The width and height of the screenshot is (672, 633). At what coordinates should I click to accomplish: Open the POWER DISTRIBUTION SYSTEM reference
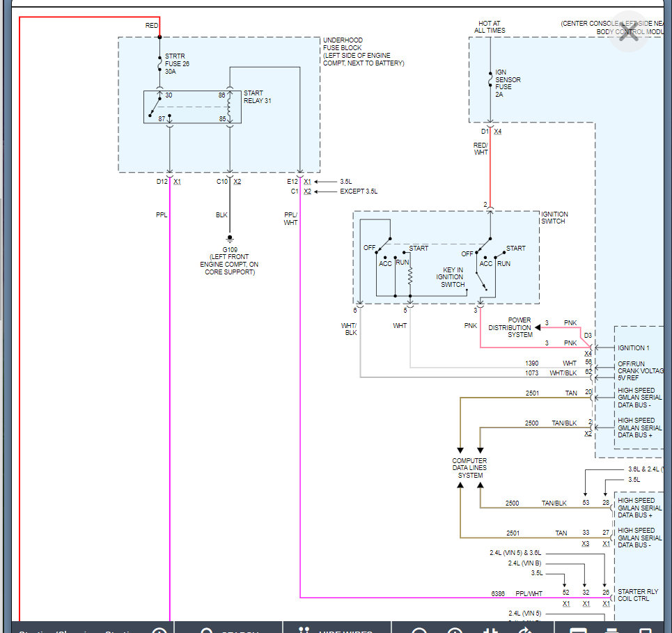click(510, 327)
